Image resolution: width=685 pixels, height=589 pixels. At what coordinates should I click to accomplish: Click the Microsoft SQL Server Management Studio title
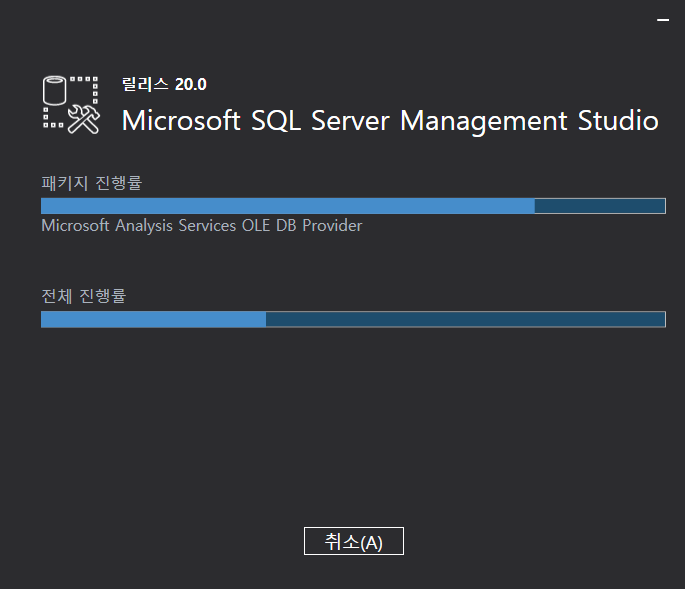click(x=390, y=121)
